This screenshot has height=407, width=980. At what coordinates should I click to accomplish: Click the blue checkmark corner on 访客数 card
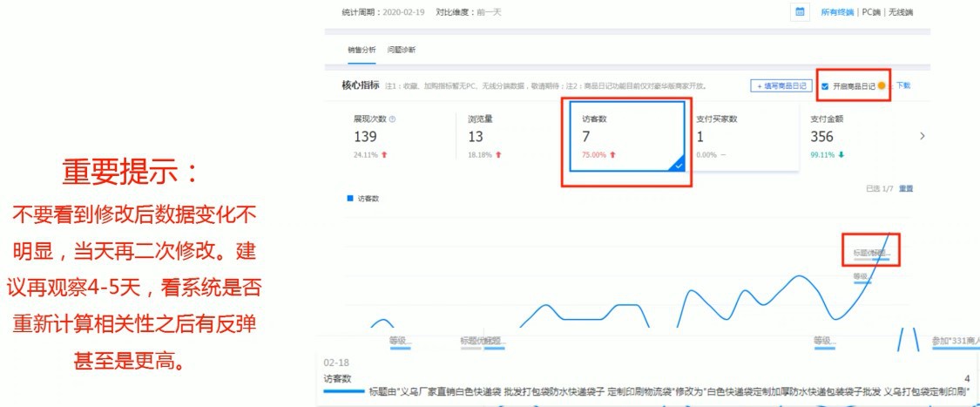(x=679, y=165)
